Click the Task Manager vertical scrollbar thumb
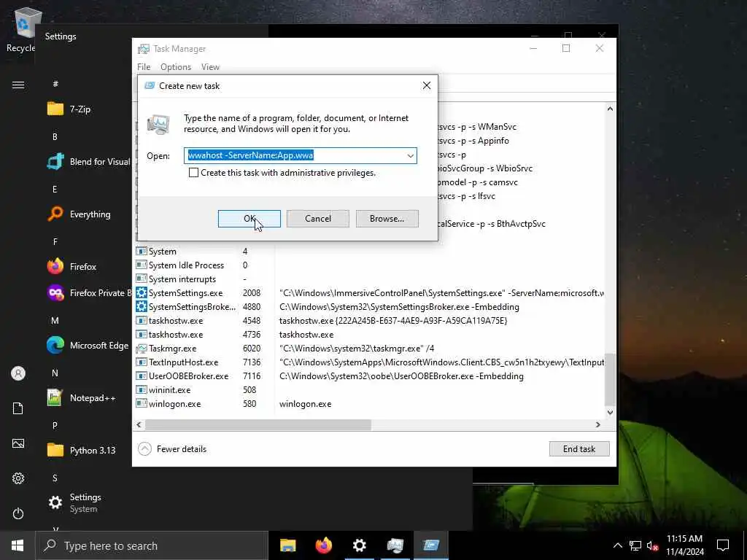 click(610, 379)
